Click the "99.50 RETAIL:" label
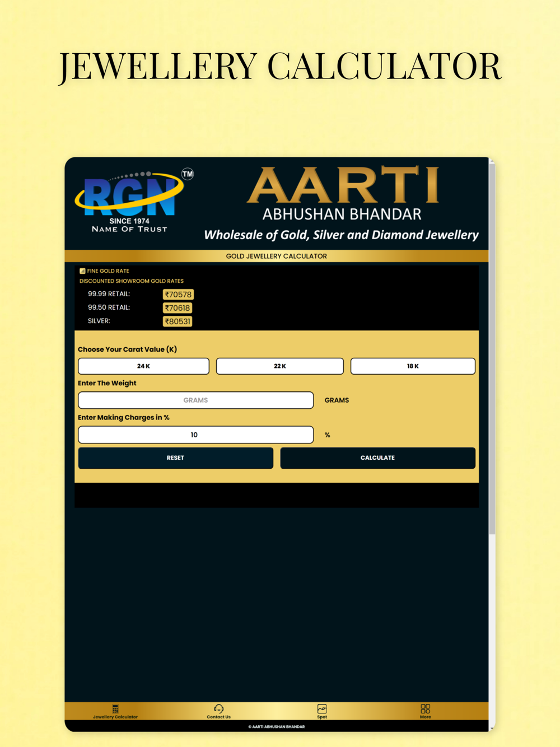Viewport: 560px width, 747px height. click(x=109, y=307)
